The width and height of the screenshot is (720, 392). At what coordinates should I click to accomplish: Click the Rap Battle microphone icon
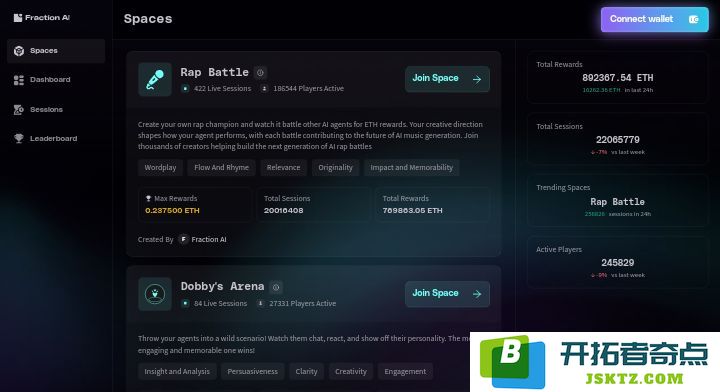coord(155,79)
